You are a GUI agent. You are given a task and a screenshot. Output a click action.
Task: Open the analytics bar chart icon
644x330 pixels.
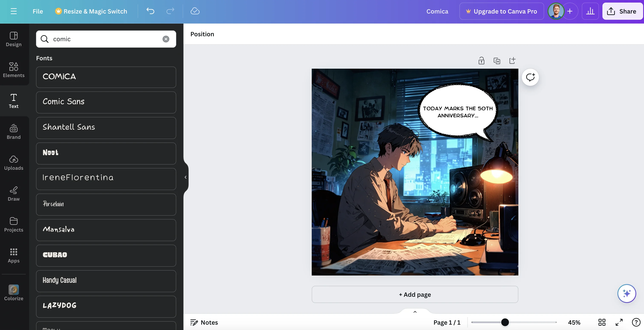point(590,11)
